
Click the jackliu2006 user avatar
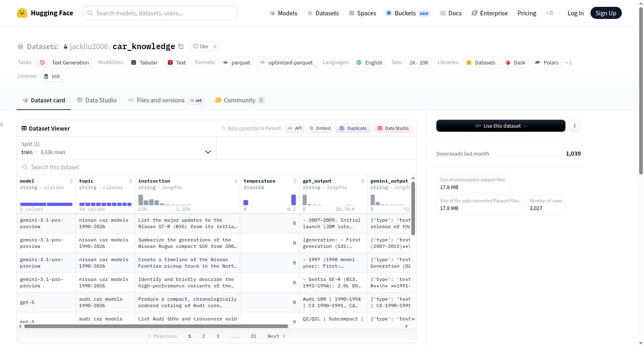66,47
